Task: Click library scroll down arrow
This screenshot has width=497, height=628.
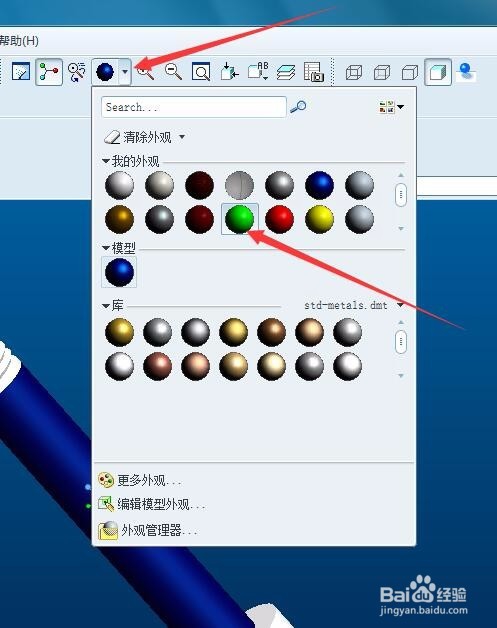Action: tap(401, 376)
